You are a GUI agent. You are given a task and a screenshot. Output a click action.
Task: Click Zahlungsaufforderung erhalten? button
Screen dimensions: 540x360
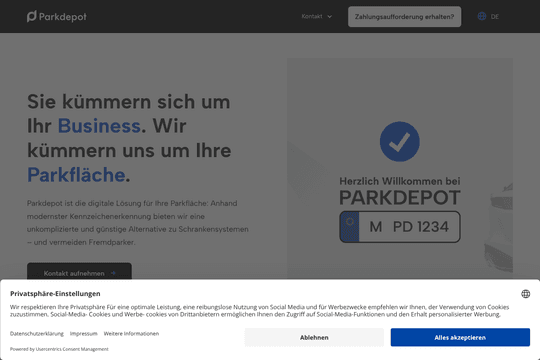pos(404,17)
